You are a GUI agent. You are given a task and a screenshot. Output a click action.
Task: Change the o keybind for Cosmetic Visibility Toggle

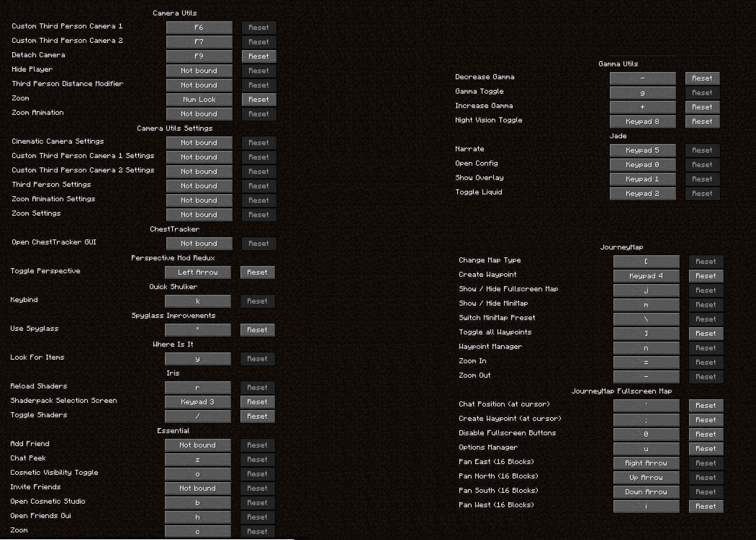pyautogui.click(x=198, y=474)
